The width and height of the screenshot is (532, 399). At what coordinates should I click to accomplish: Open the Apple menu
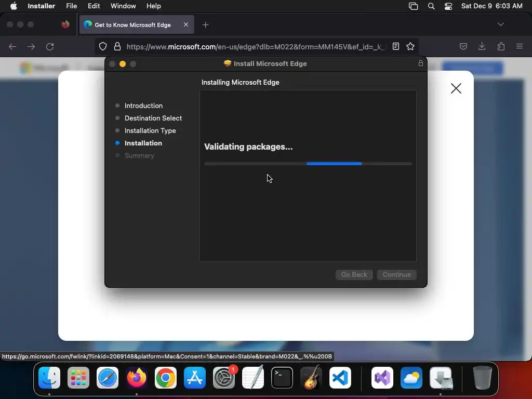(13, 6)
